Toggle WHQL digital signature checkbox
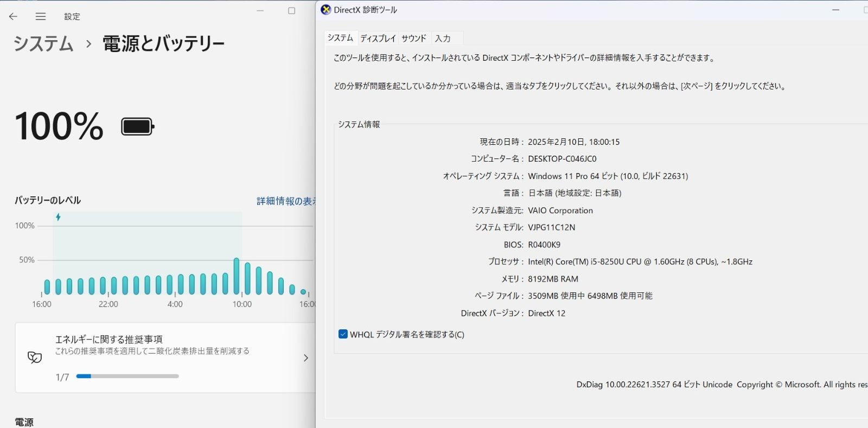The image size is (868, 428). coord(343,334)
